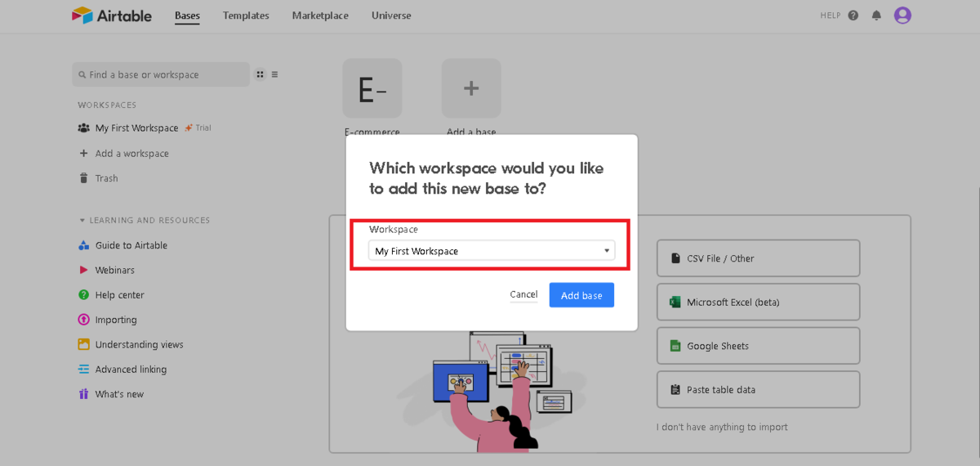Viewport: 980px width, 466px height.
Task: Click the Google Sheets icon
Action: click(x=675, y=346)
